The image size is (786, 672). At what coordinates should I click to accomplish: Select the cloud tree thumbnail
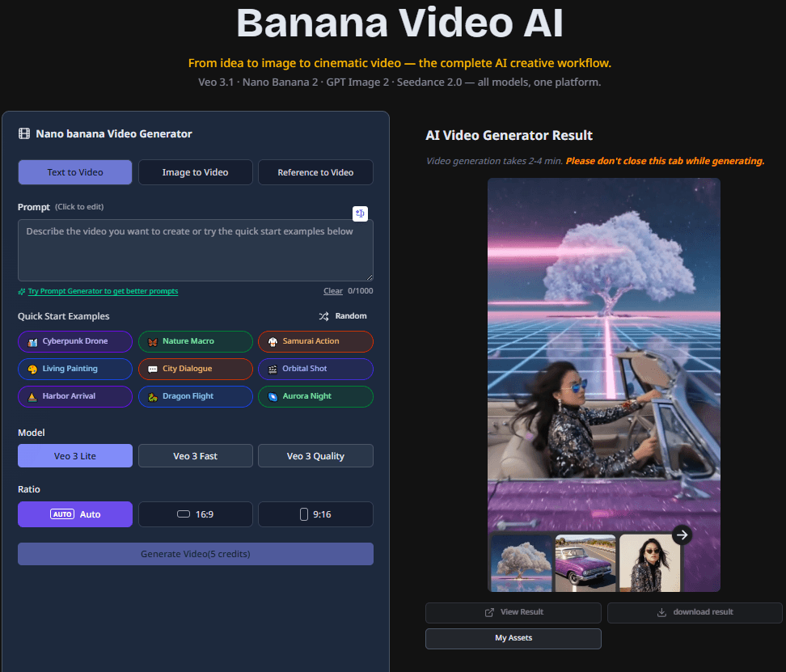point(522,564)
